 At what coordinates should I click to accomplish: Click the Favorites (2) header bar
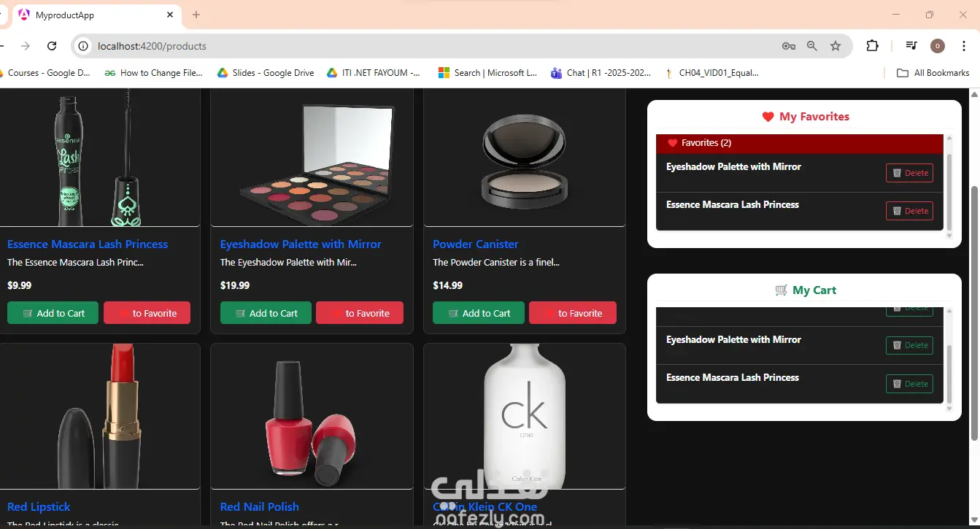click(800, 143)
